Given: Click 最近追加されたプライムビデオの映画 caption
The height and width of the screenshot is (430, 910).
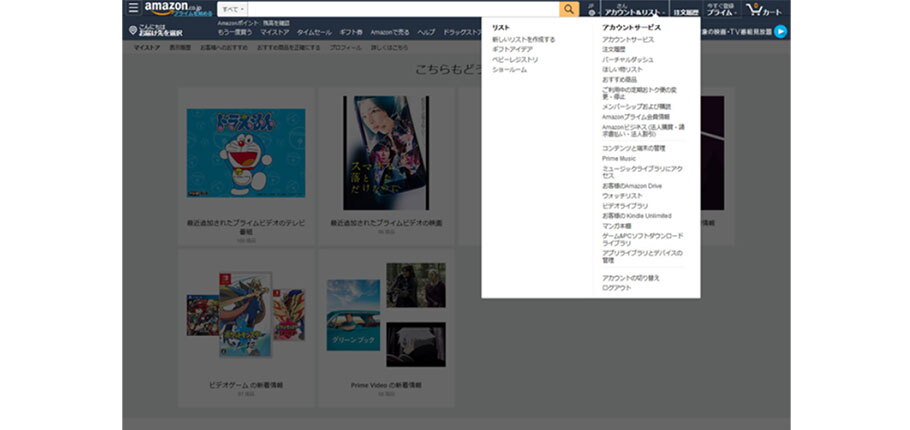Looking at the screenshot, I should click(386, 223).
